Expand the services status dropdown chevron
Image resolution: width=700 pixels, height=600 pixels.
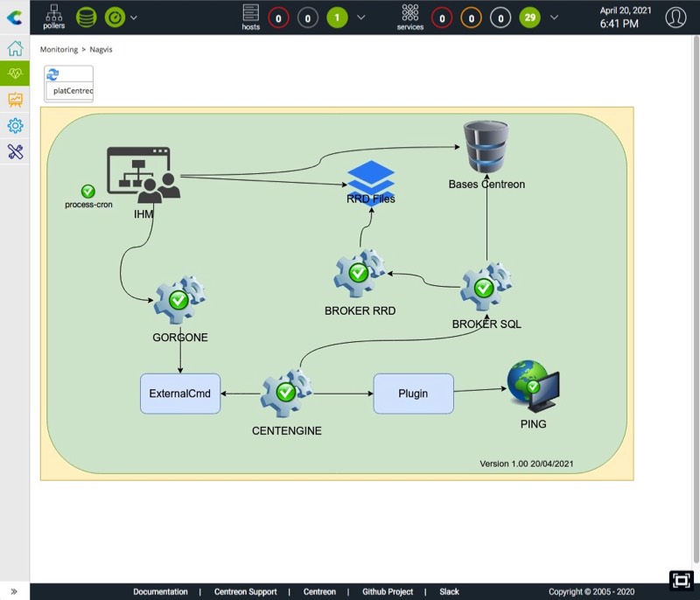(x=554, y=17)
